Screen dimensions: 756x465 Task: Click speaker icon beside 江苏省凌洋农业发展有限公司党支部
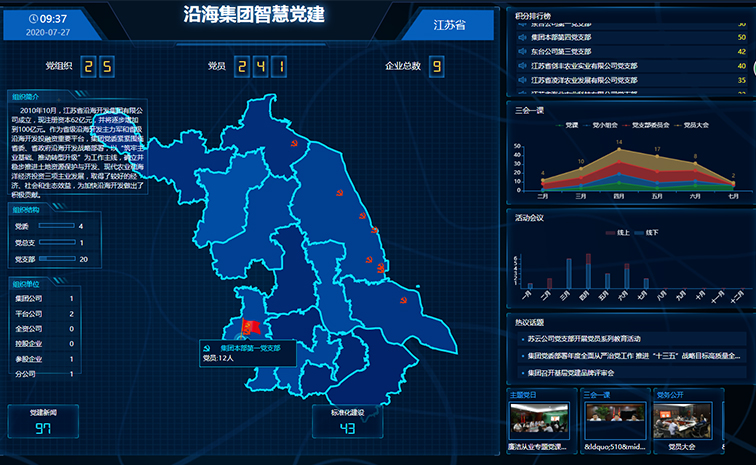pos(522,81)
